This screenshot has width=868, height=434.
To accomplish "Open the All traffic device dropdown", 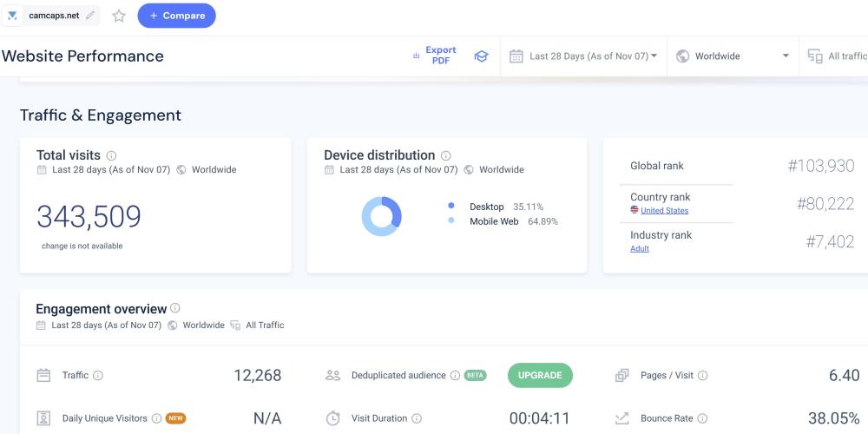I will click(x=838, y=56).
